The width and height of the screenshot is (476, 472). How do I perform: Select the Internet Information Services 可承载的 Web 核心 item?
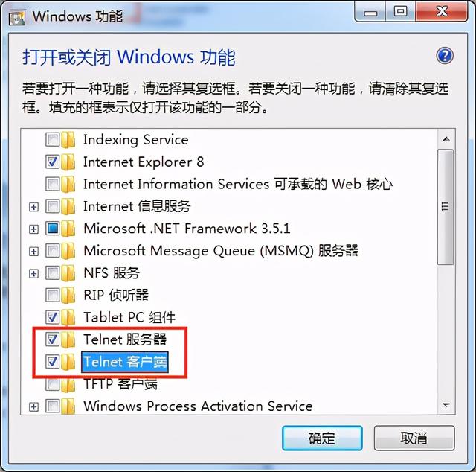tap(238, 184)
